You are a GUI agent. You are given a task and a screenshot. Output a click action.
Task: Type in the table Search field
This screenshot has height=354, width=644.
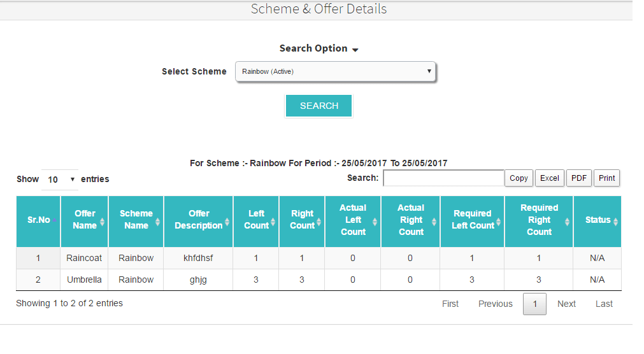[443, 178]
